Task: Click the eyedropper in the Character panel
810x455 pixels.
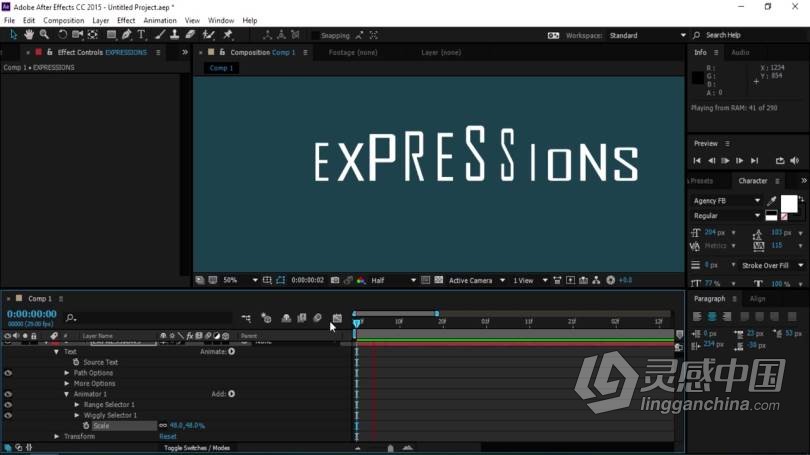Action: tap(772, 201)
